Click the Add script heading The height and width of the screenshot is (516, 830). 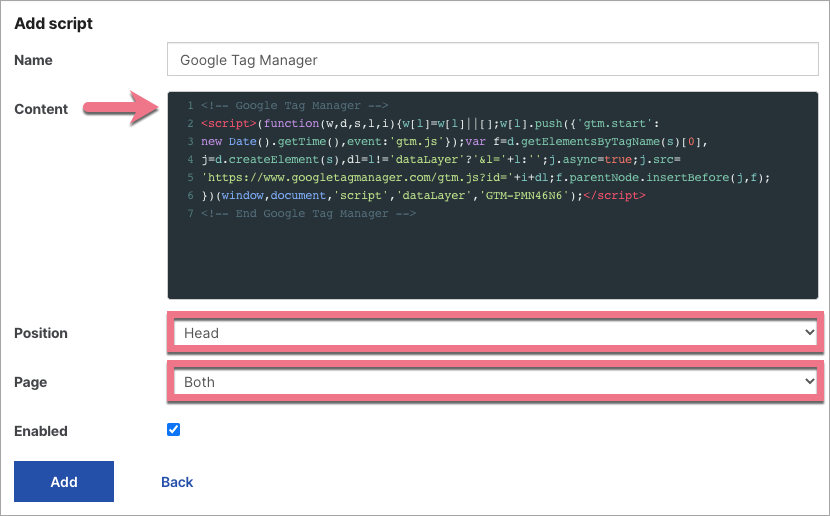point(53,23)
